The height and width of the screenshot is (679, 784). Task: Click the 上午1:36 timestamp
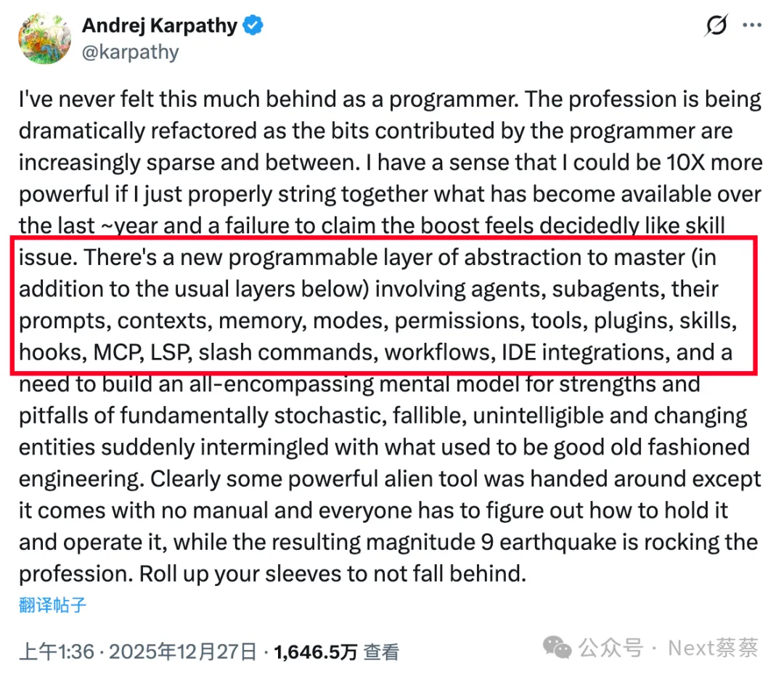[57, 651]
